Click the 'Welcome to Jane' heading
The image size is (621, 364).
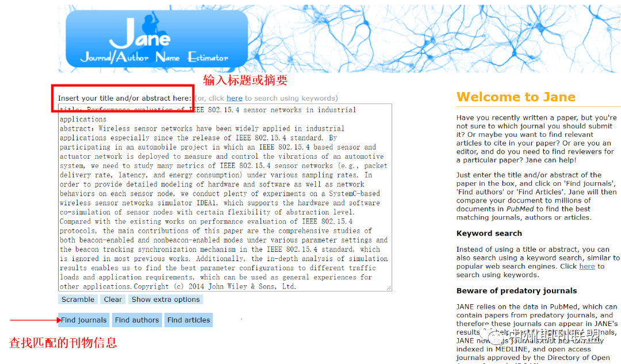pyautogui.click(x=516, y=97)
